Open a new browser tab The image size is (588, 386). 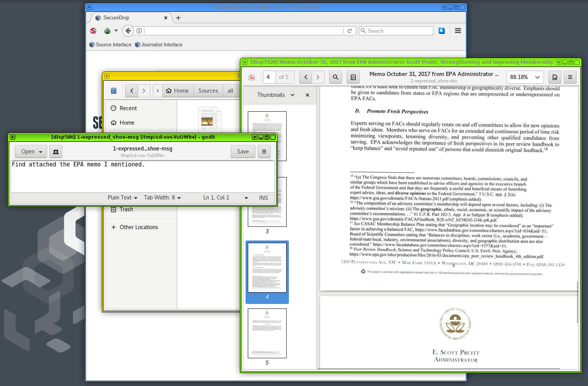pyautogui.click(x=178, y=18)
